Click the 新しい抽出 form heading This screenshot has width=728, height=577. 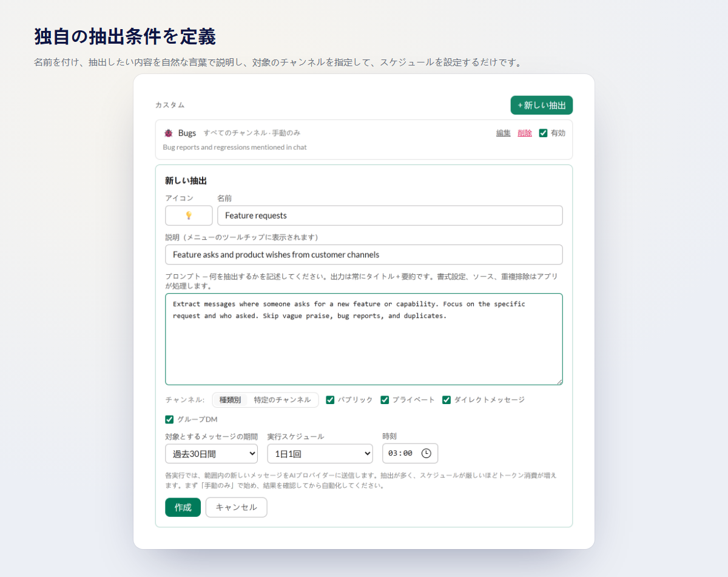[x=186, y=181]
